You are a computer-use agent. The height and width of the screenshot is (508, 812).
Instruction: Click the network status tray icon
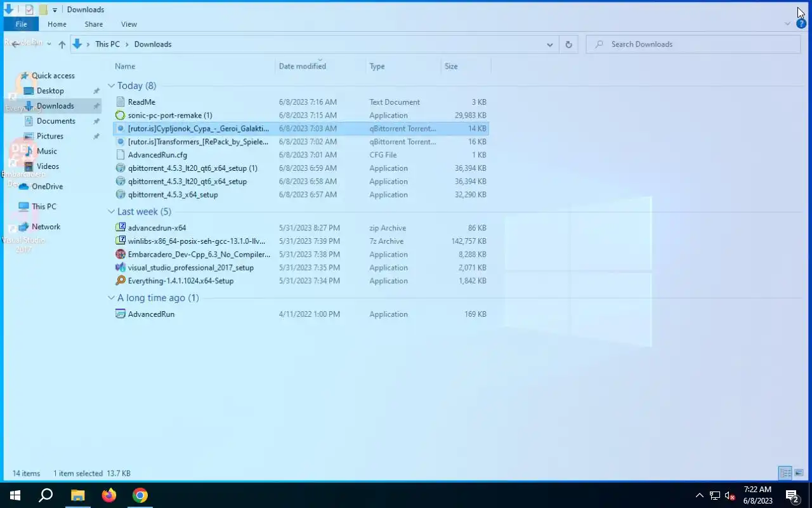click(715, 495)
